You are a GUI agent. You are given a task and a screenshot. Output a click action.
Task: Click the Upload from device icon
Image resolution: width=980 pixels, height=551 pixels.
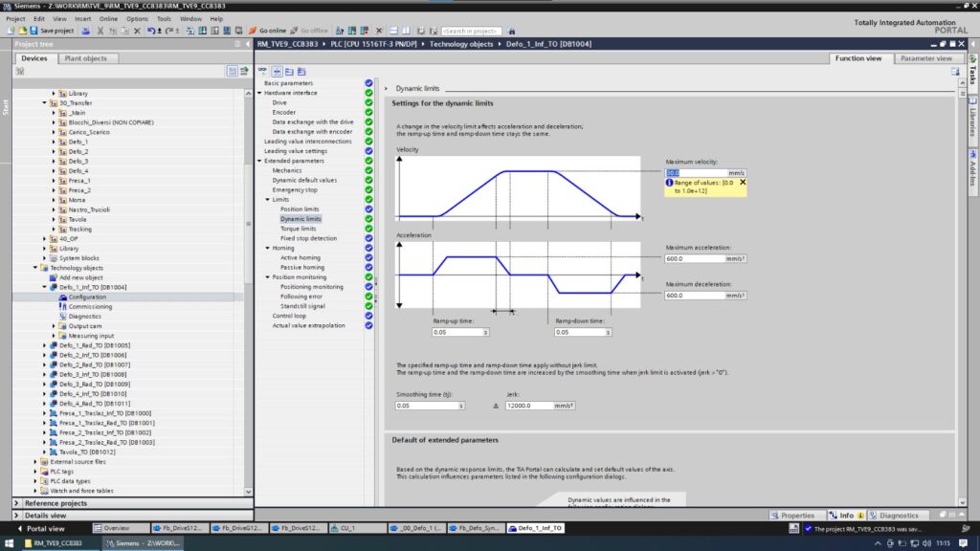pyautogui.click(x=214, y=31)
